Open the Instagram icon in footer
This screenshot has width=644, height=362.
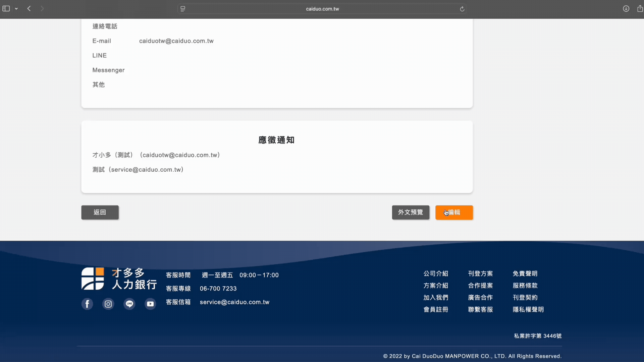[108, 304]
